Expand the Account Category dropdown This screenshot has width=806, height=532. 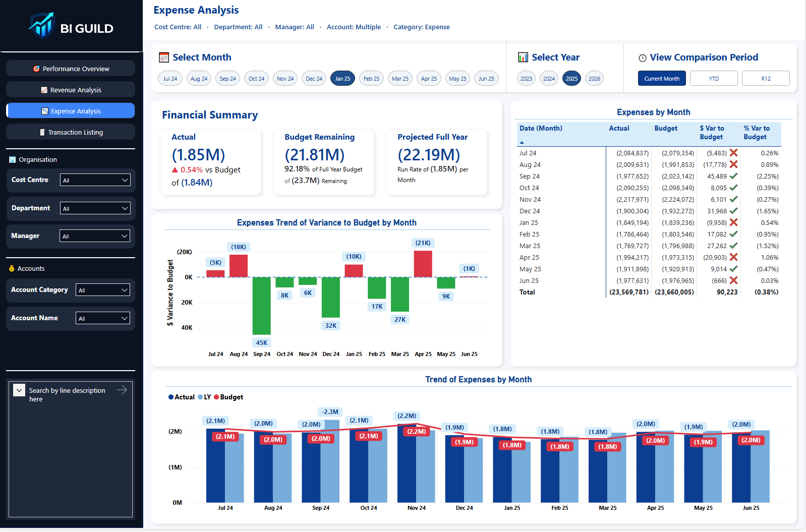(x=103, y=290)
